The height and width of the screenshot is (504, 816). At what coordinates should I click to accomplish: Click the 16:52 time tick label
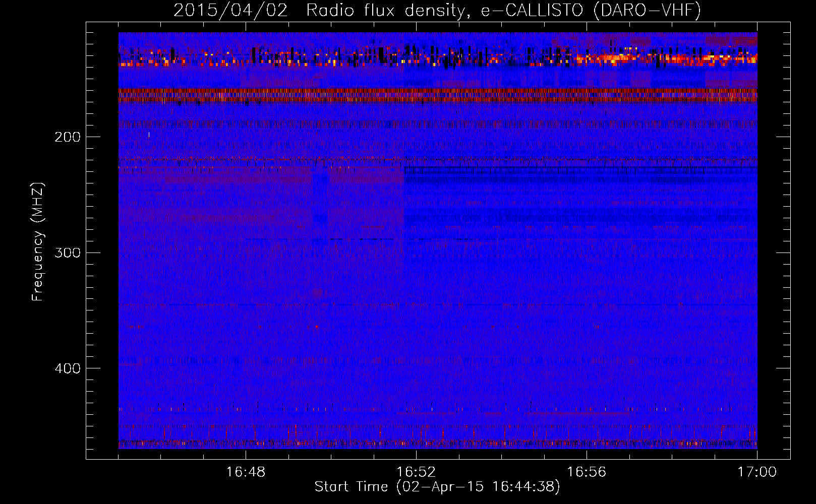[416, 472]
